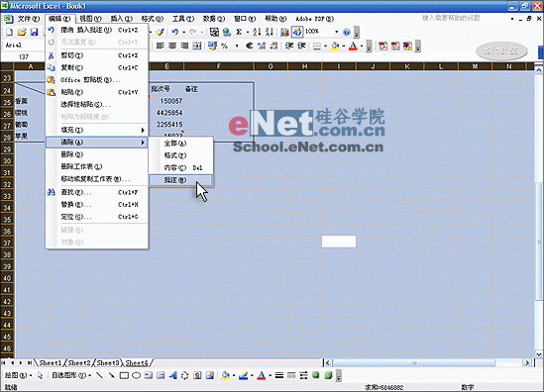Open the 绘图 Draw menu dropdown
The width and height of the screenshot is (544, 392).
point(19,375)
